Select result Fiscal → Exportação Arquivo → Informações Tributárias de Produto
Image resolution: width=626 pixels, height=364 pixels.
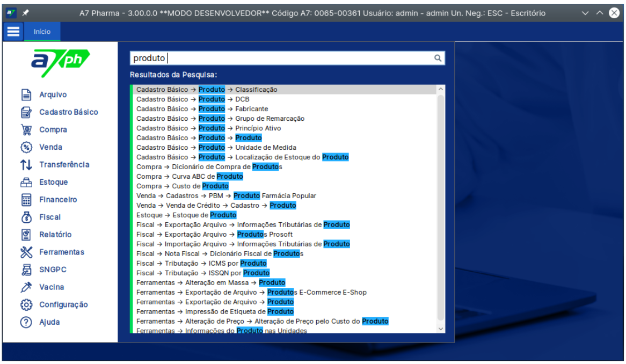pos(285,225)
